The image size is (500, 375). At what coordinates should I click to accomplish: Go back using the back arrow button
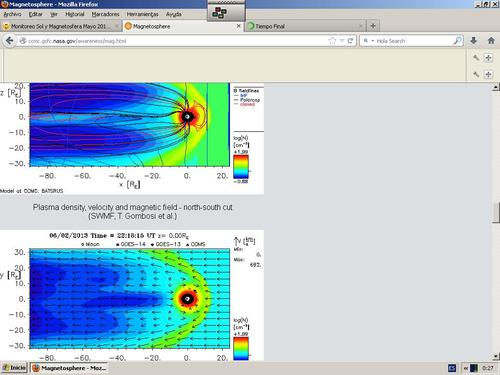tap(10, 41)
